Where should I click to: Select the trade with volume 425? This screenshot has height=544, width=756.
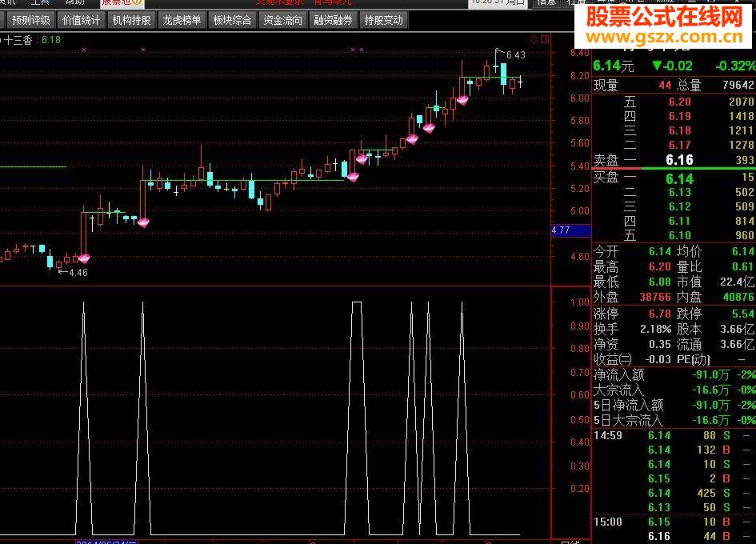coord(674,493)
